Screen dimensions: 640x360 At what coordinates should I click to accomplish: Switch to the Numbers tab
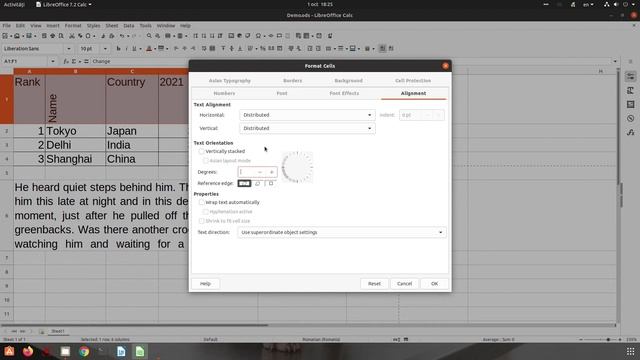224,93
